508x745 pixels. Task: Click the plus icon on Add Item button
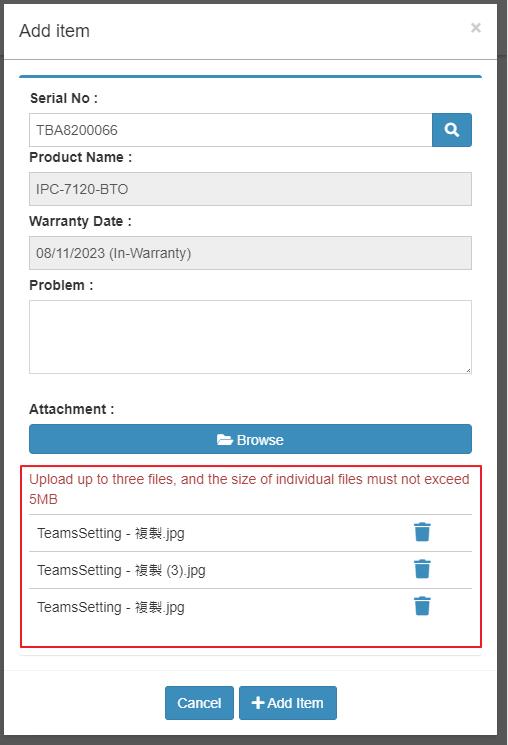[258, 702]
